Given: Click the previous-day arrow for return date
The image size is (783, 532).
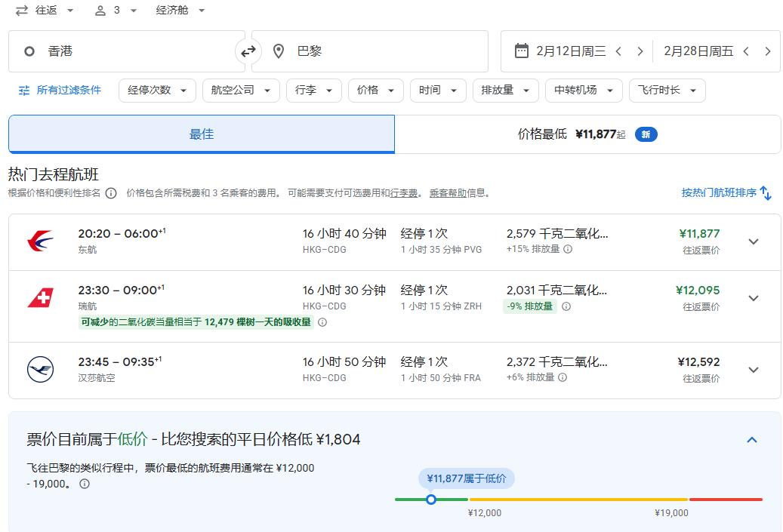Looking at the screenshot, I should point(746,51).
